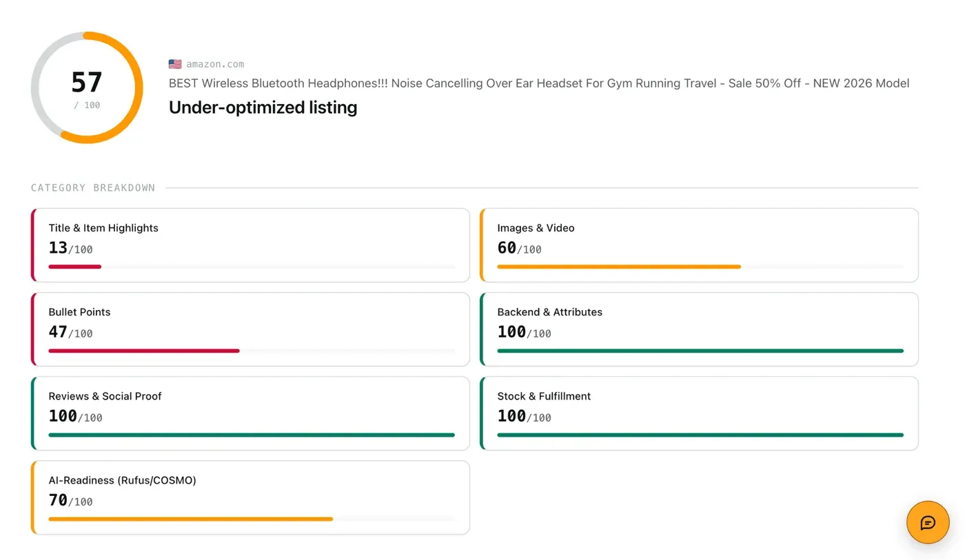Viewport: 965px width, 560px height.
Task: Click the 60/100 score value
Action: pos(519,248)
